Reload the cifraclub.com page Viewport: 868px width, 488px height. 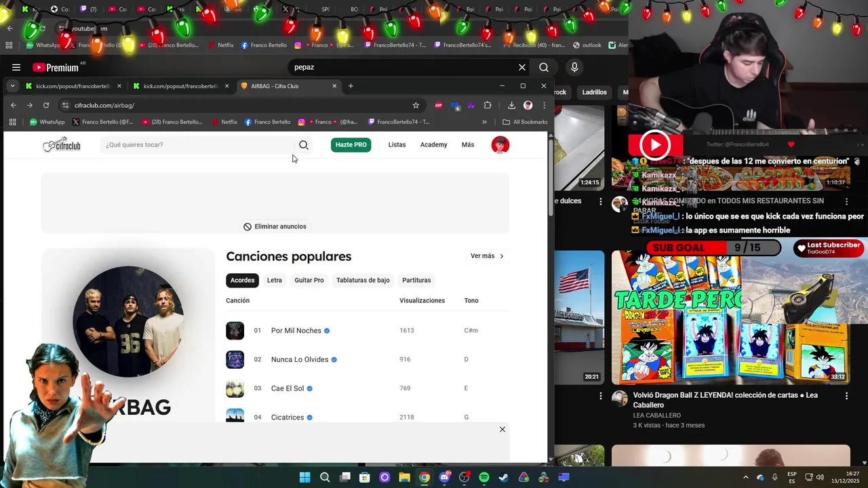click(x=46, y=105)
